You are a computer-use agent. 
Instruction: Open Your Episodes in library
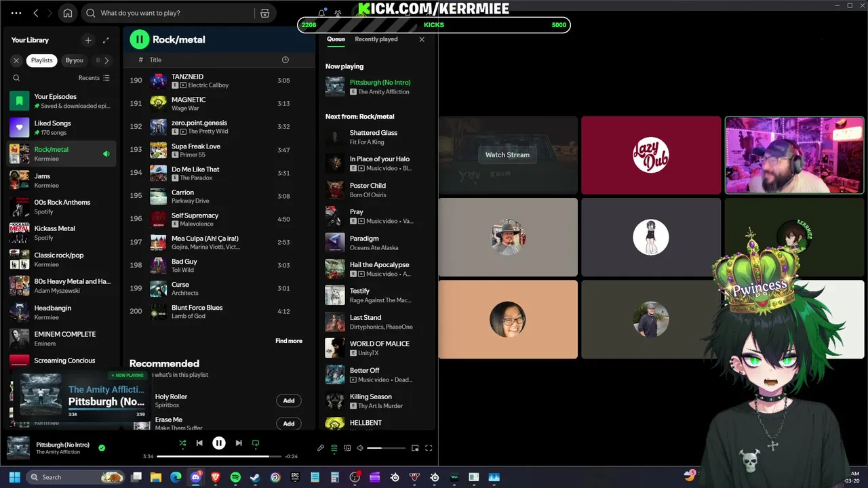[62, 101]
